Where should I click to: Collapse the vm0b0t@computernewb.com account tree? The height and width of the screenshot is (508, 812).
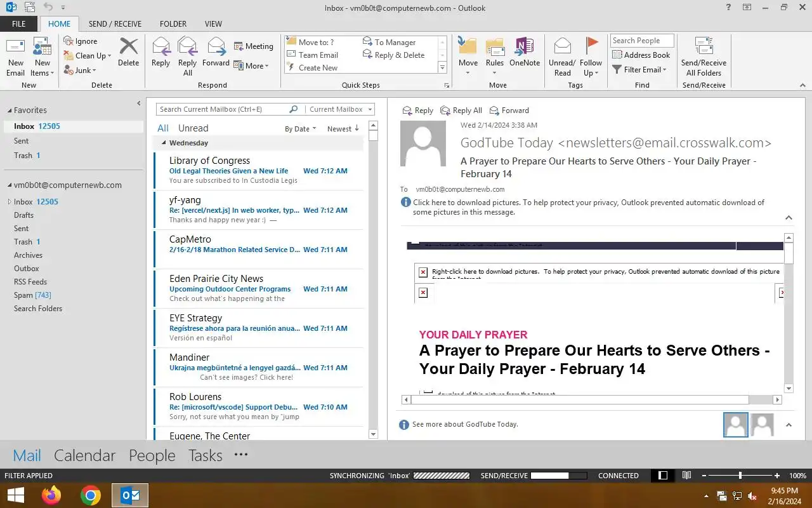click(x=10, y=185)
